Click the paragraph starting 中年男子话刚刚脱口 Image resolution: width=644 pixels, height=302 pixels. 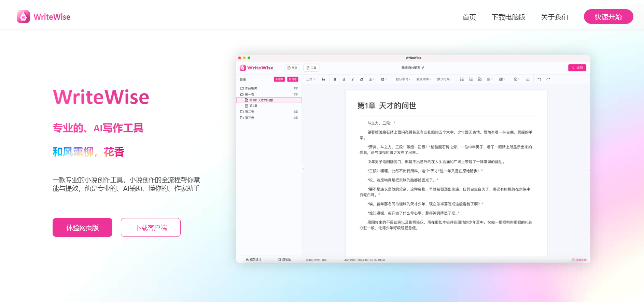click(x=436, y=162)
